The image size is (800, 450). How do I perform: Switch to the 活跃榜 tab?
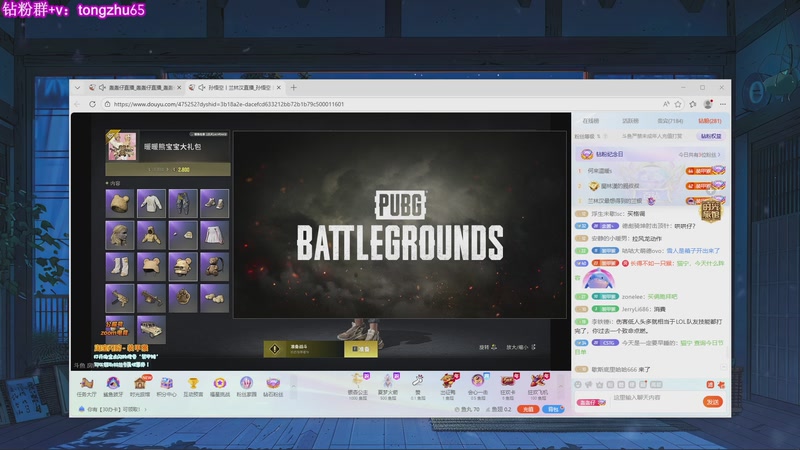tap(631, 121)
